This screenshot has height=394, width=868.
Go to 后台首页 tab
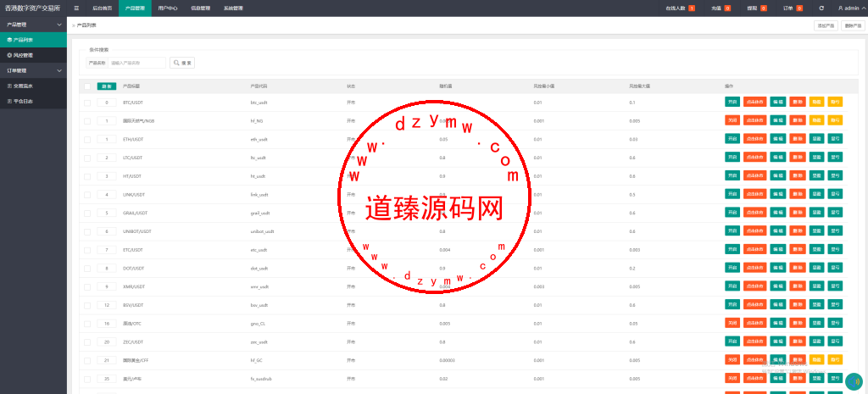pos(102,8)
